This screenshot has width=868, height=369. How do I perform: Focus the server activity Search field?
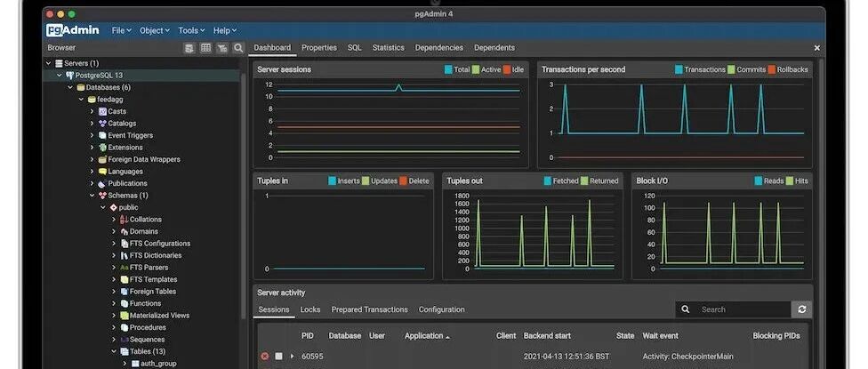743,309
